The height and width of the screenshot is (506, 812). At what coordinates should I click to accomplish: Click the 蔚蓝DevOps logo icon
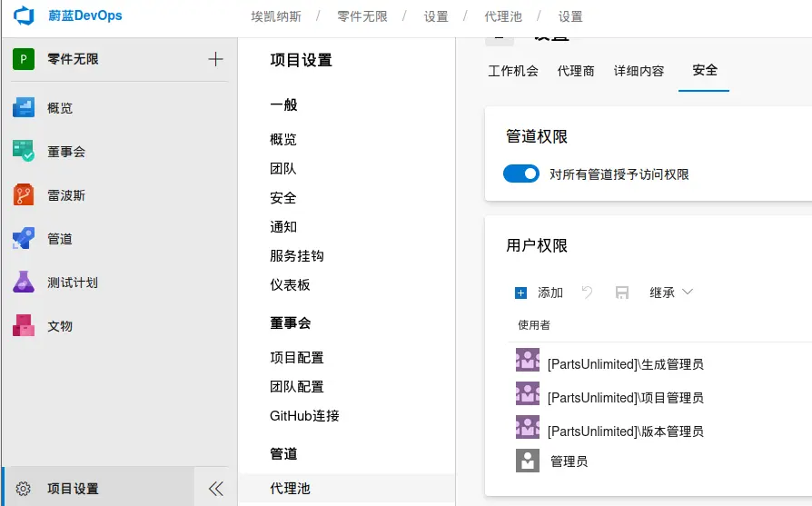pos(24,15)
